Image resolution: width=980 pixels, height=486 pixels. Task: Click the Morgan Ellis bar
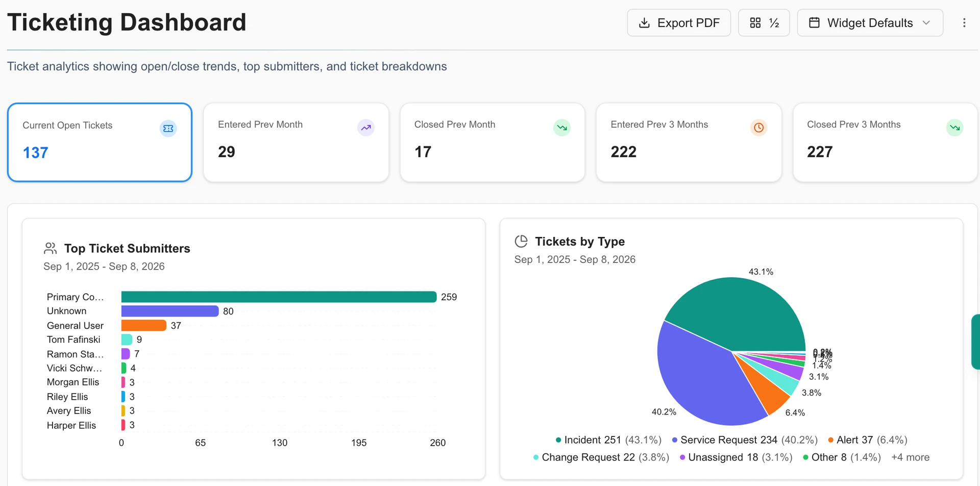click(123, 382)
